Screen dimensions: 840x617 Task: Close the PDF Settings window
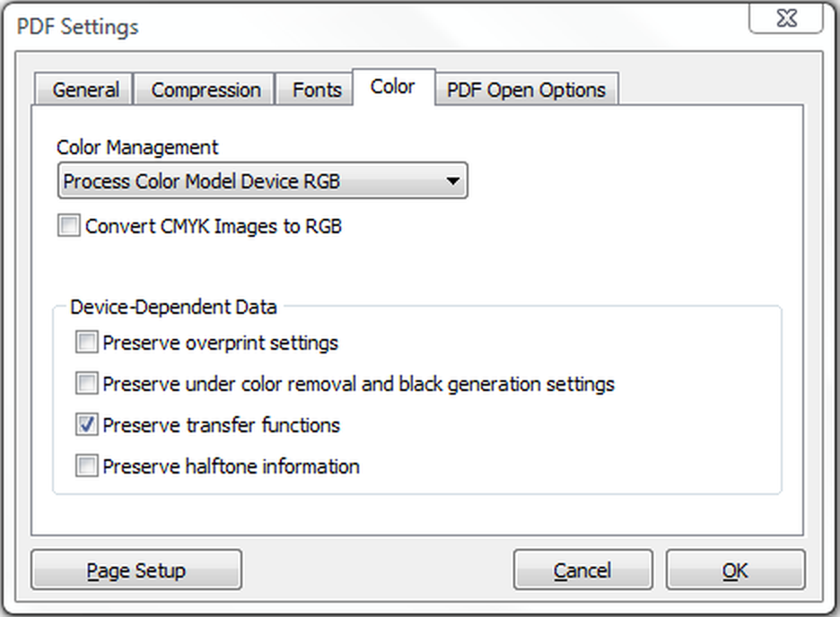point(786,19)
